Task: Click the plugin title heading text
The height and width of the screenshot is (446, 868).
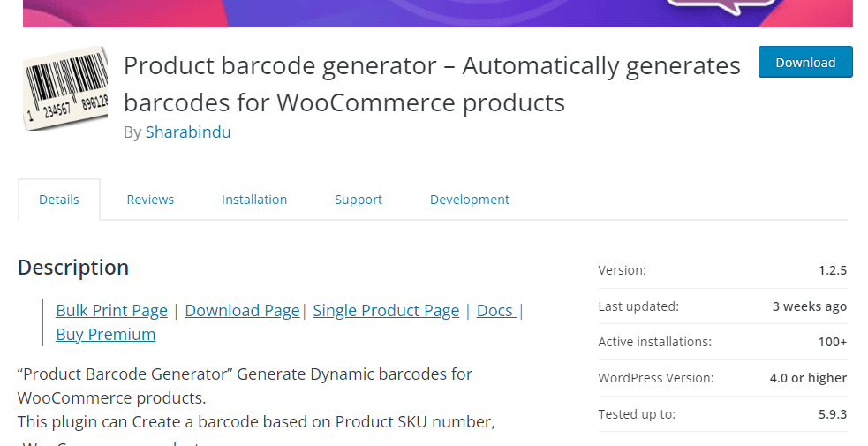Action: [432, 84]
